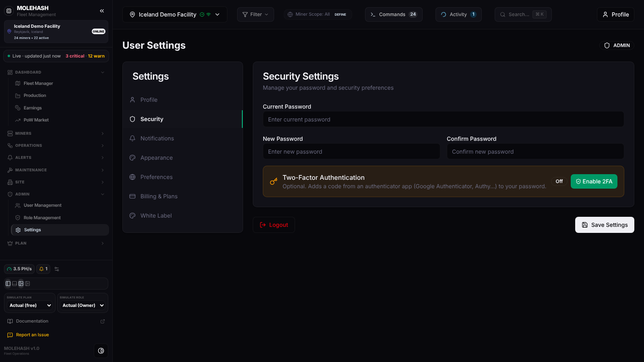Viewport: 644px width, 362px height.
Task: Open the Iceland Demo Facility selector dropdown
Action: [x=175, y=14]
